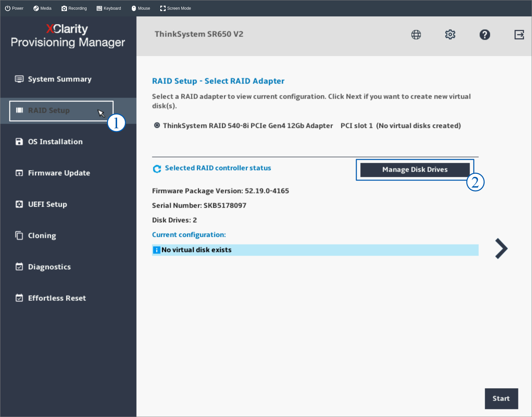
Task: Open OS Installation section
Action: (x=55, y=142)
